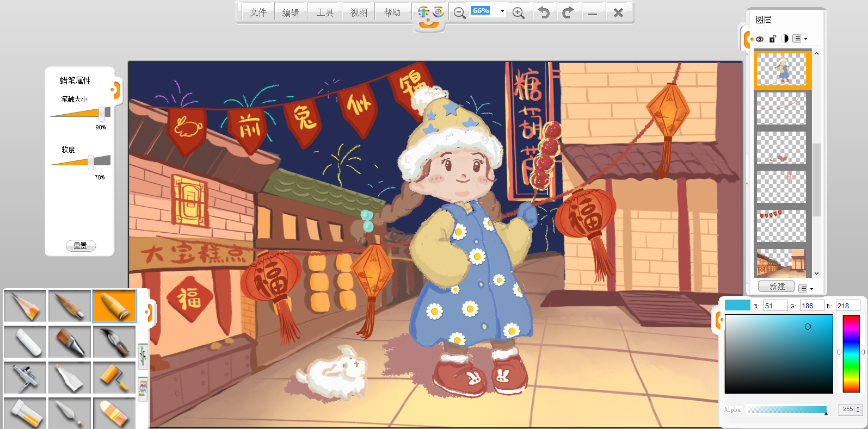This screenshot has height=429, width=868.
Task: Toggle layer visibility eye icon
Action: click(760, 39)
